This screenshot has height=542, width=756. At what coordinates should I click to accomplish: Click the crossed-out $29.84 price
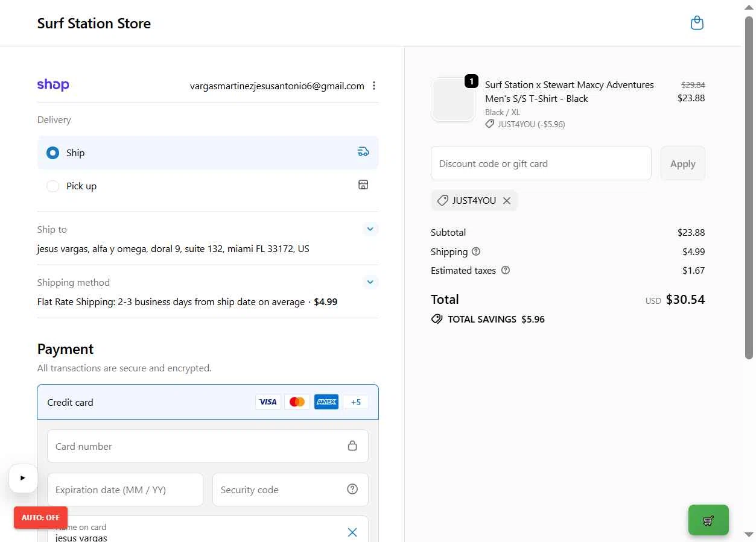[693, 85]
